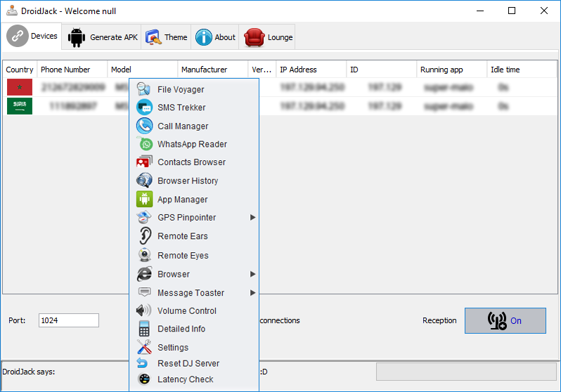
Task: Click the ID column header
Action: pyautogui.click(x=382, y=70)
